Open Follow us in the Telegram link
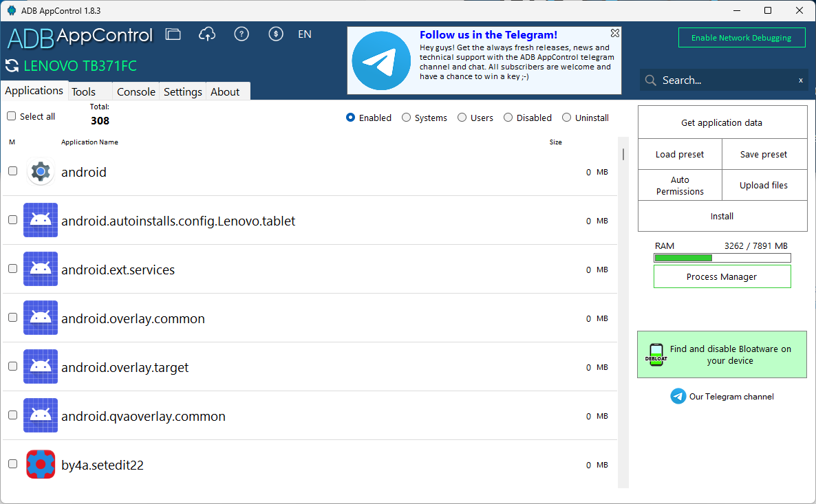The image size is (816, 504). [x=488, y=35]
